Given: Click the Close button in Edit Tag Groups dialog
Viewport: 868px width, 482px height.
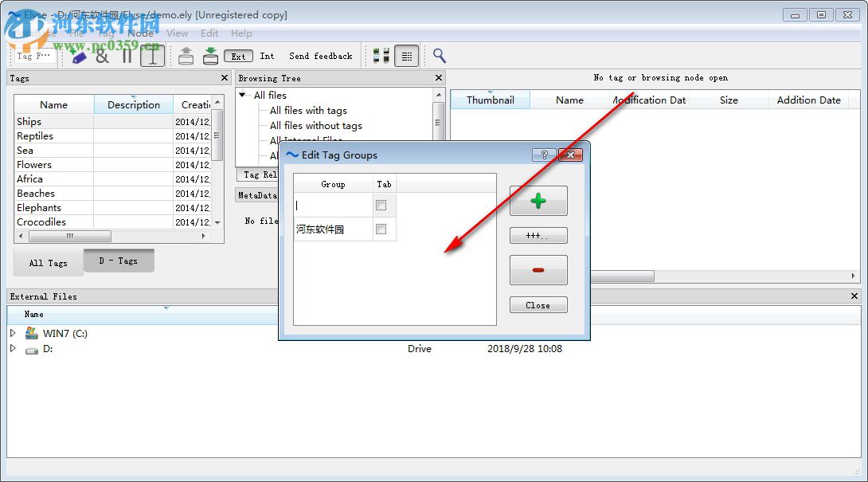Looking at the screenshot, I should 538,305.
